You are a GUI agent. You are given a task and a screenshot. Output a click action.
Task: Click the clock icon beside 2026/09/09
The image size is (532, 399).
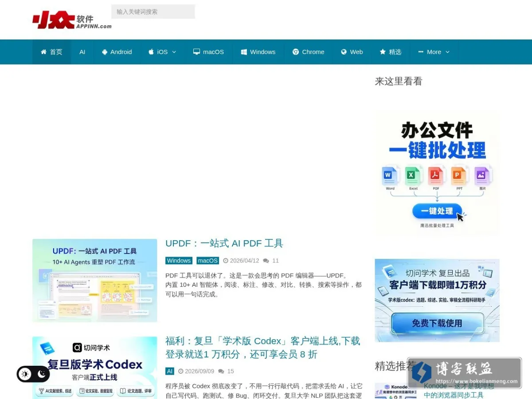click(180, 371)
